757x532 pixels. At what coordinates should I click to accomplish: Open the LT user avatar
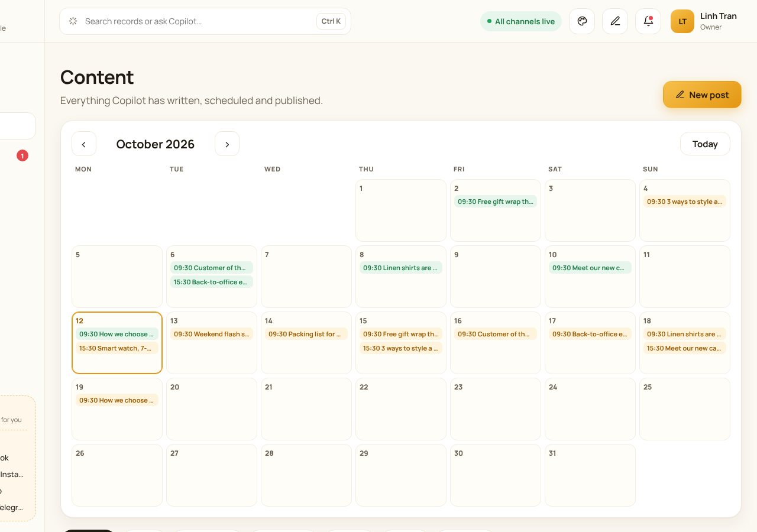[682, 21]
